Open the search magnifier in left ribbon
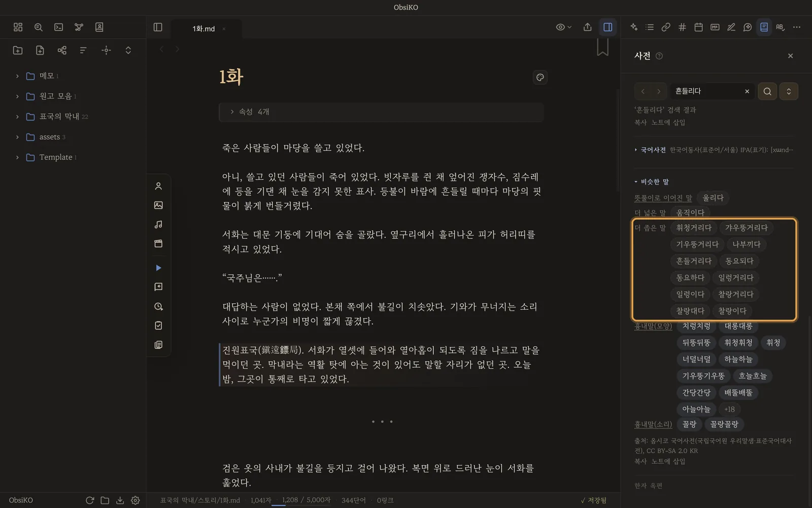 (38, 27)
